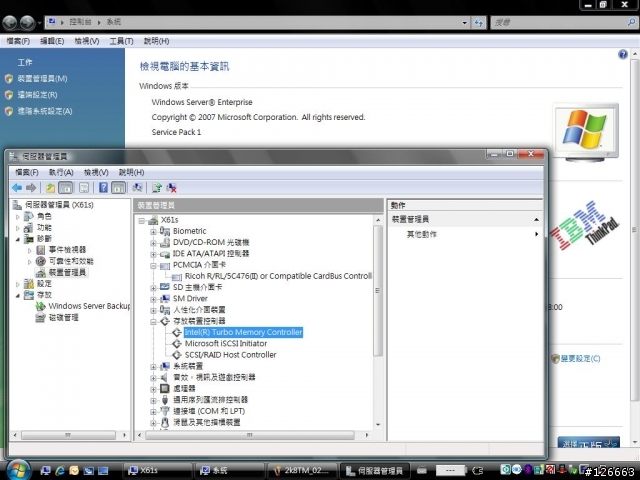
Task: Click the up-one-level folder toolbar icon
Action: [x=50, y=188]
